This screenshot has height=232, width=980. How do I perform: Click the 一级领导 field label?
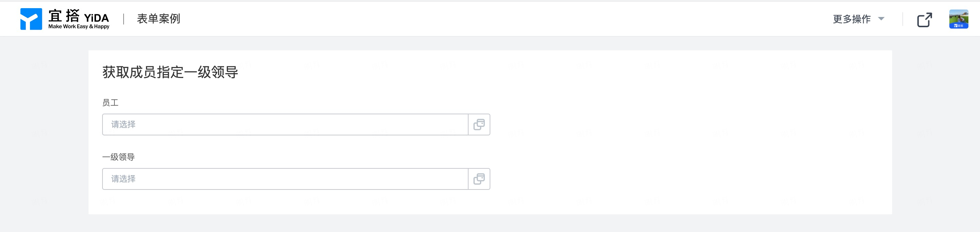118,157
